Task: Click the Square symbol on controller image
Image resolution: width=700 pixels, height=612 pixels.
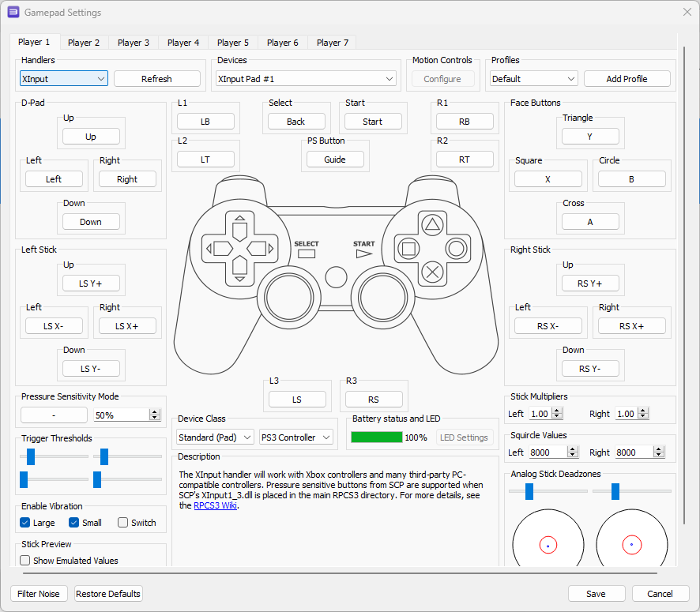Action: click(x=408, y=249)
